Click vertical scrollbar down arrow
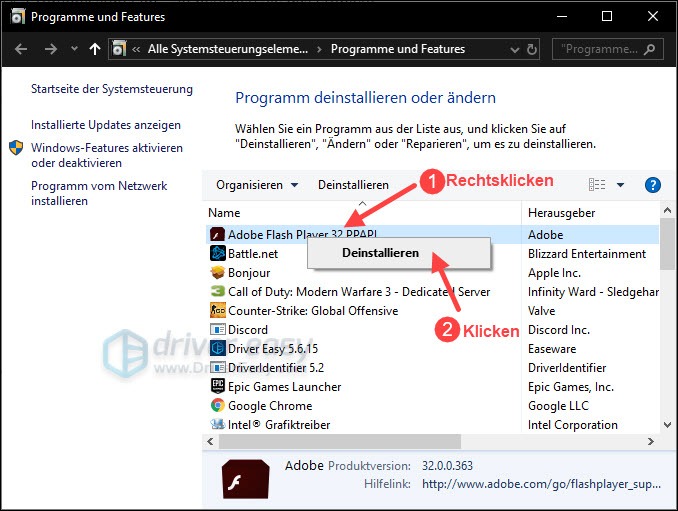The height and width of the screenshot is (511, 678). tap(667, 425)
